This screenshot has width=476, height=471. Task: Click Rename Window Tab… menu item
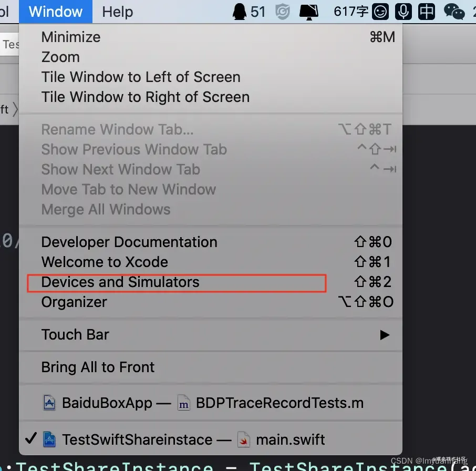[x=211, y=129]
